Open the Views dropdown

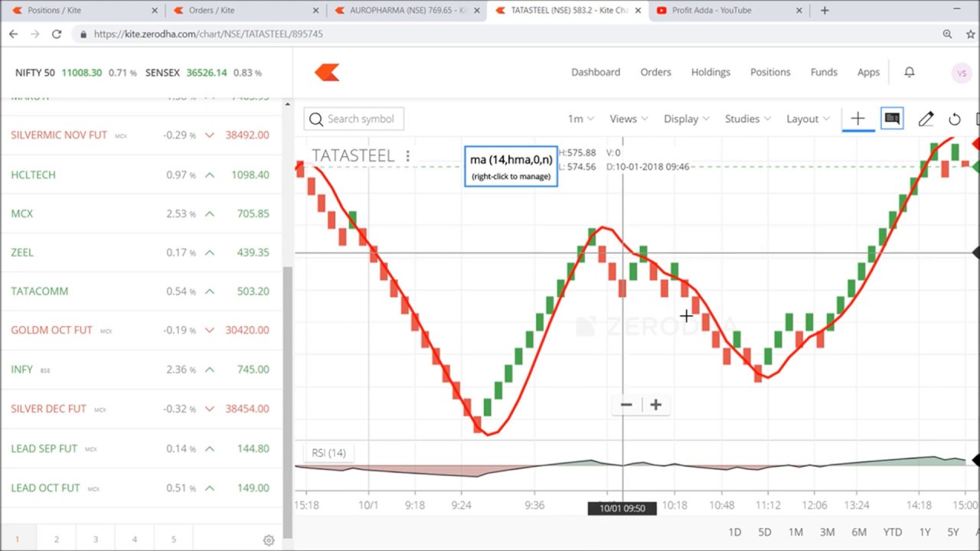tap(629, 119)
